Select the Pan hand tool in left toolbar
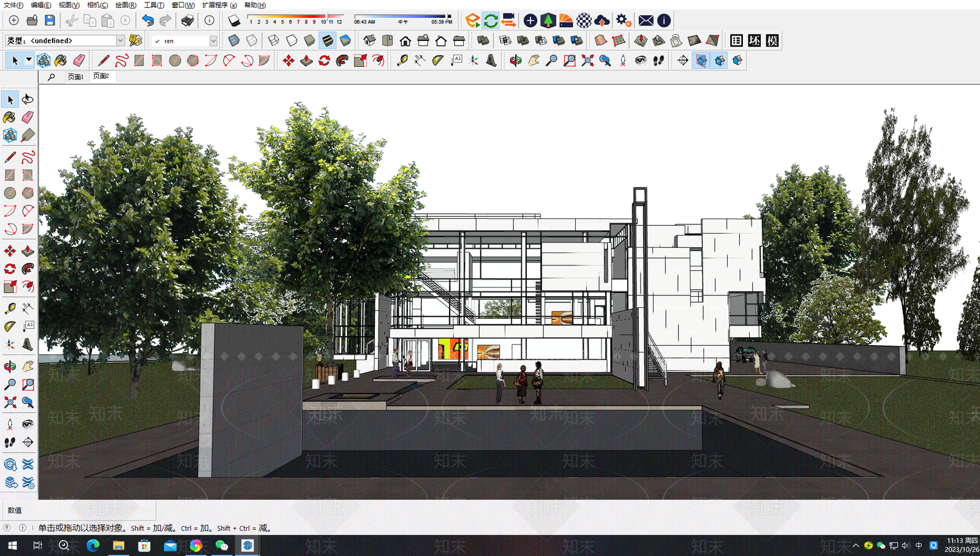 28,367
